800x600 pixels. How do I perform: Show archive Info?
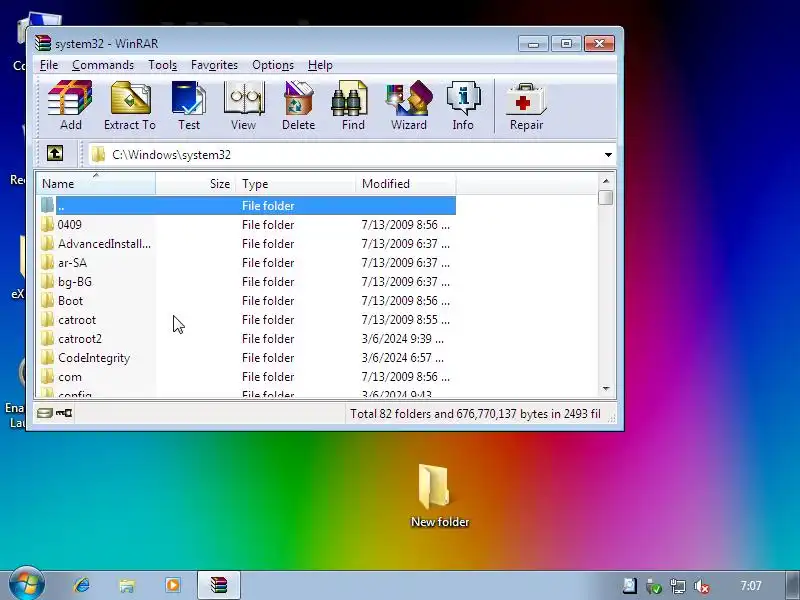point(463,106)
